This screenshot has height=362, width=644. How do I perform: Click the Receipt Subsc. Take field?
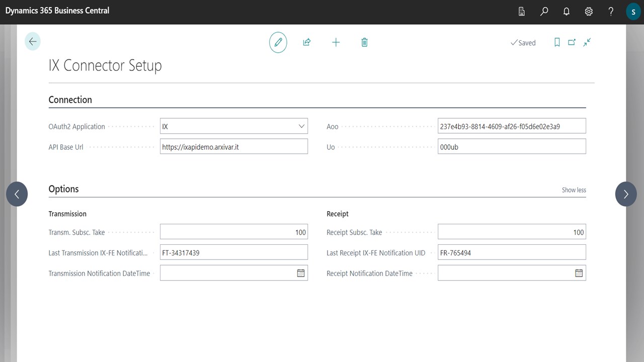[x=512, y=232]
